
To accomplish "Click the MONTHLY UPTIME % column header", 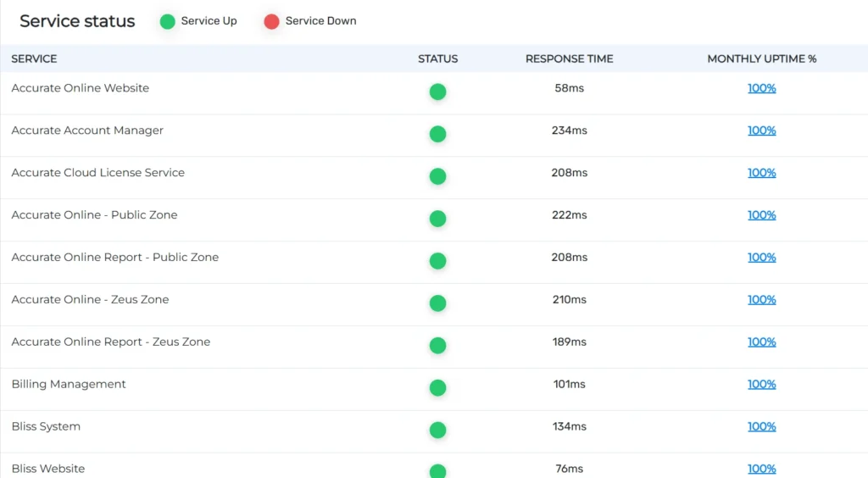I will tap(762, 58).
